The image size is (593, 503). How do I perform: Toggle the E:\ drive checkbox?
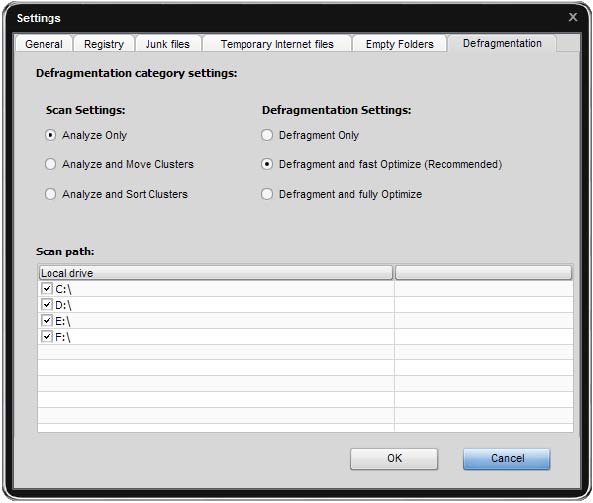point(47,320)
